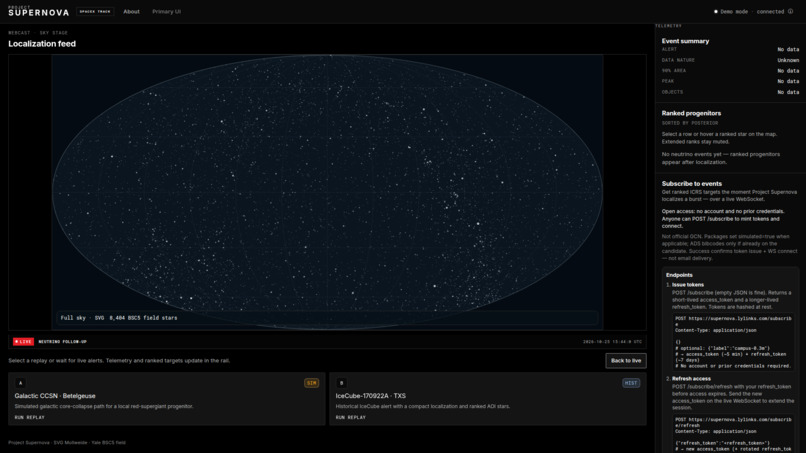Click 'Issue tokens' step title
The image size is (806, 453).
coord(688,285)
